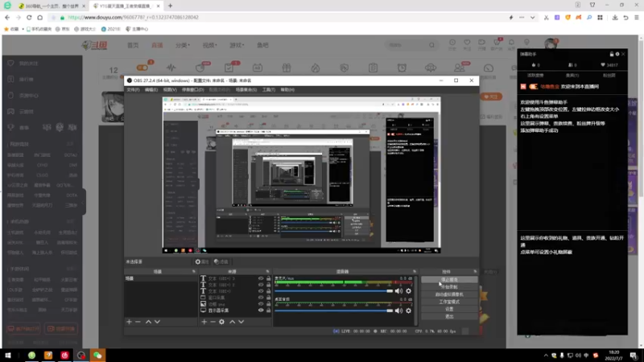Toggle visibility of the display capture source

pos(261,311)
